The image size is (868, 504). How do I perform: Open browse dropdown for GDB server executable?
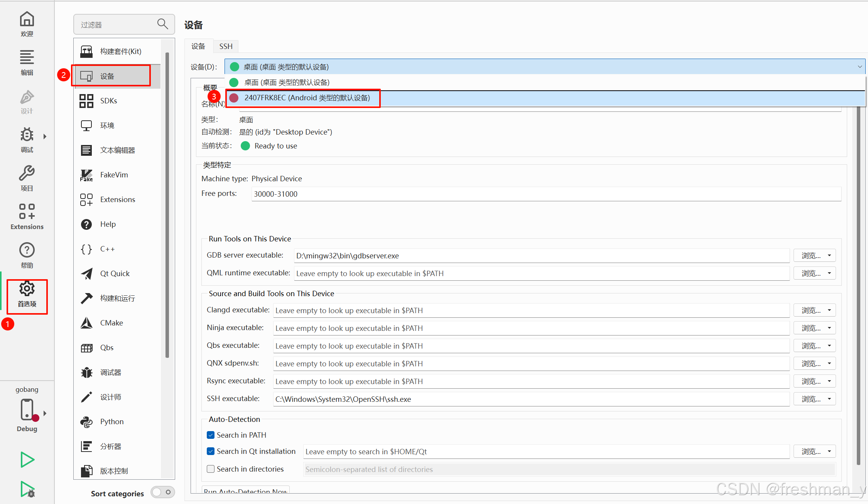coord(829,255)
